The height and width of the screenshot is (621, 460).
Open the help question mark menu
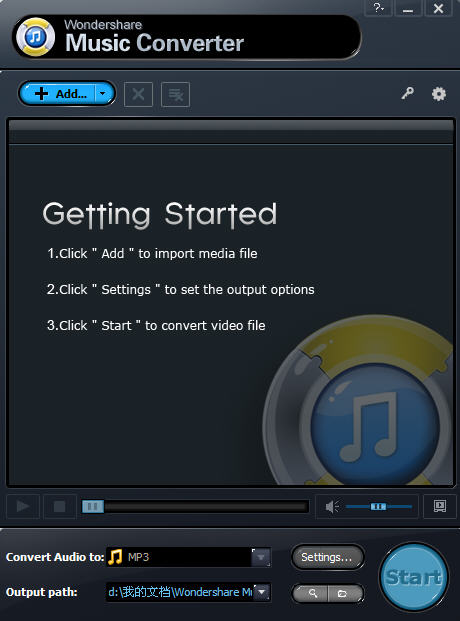tap(378, 8)
